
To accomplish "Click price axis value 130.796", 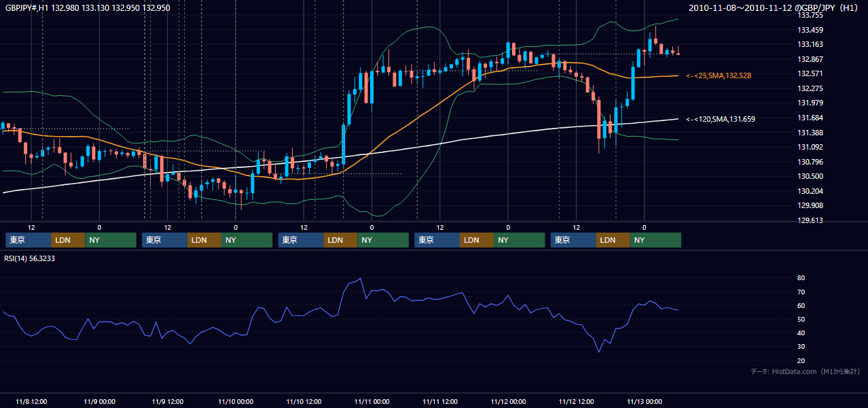I will tap(812, 162).
